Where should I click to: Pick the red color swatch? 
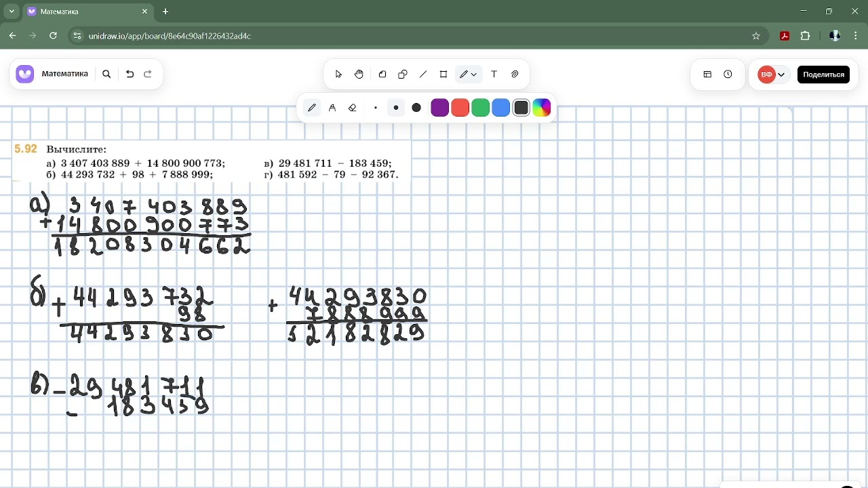click(x=460, y=108)
